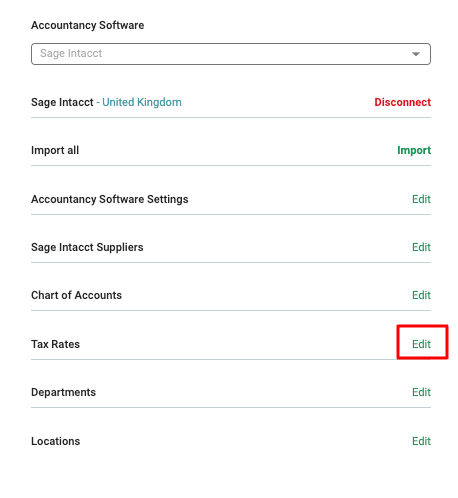
Task: Edit Sage Intacct Suppliers
Action: click(421, 247)
